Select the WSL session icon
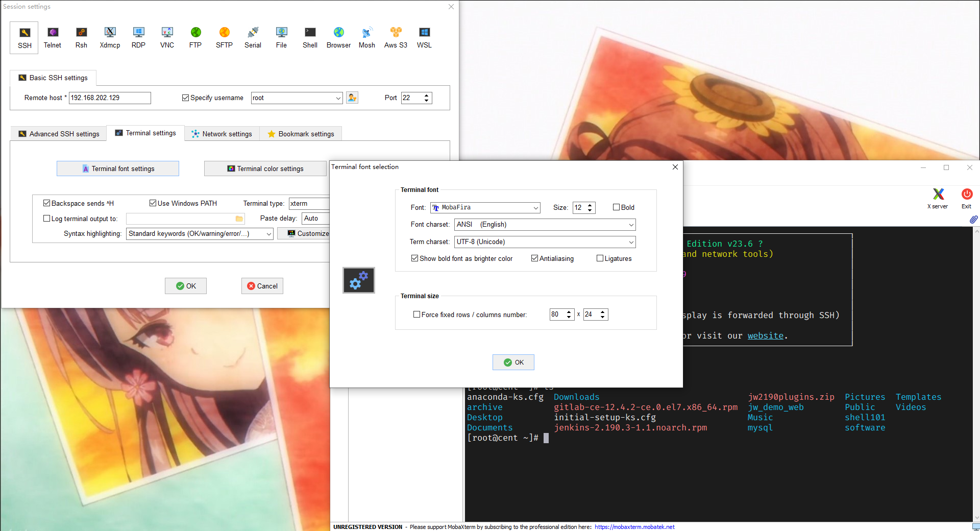Viewport: 980px width, 531px height. point(424,38)
